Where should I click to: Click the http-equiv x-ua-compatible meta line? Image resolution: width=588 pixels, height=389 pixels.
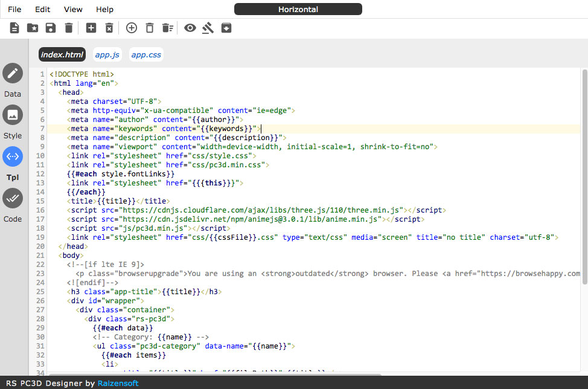[x=181, y=111]
